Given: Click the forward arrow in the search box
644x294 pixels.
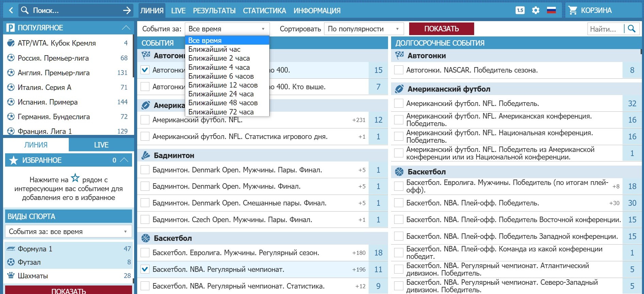Looking at the screenshot, I should 127,11.
